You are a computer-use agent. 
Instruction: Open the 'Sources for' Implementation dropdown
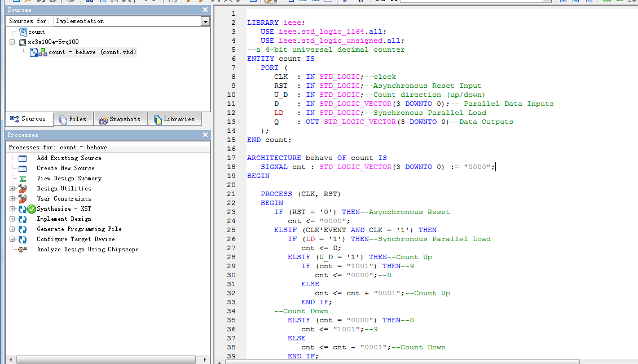[x=205, y=21]
